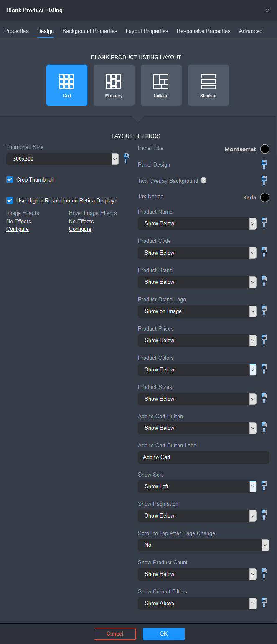The width and height of the screenshot is (277, 644).
Task: Open the Product Brand Logo dropdown
Action: pos(197,311)
